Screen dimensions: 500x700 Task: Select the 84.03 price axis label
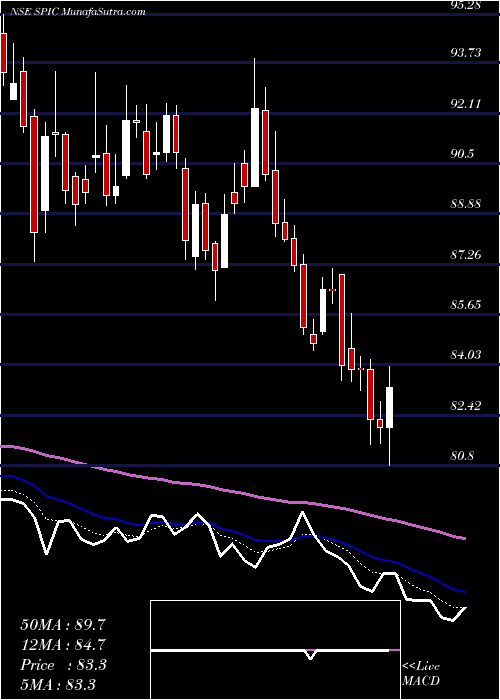(467, 355)
